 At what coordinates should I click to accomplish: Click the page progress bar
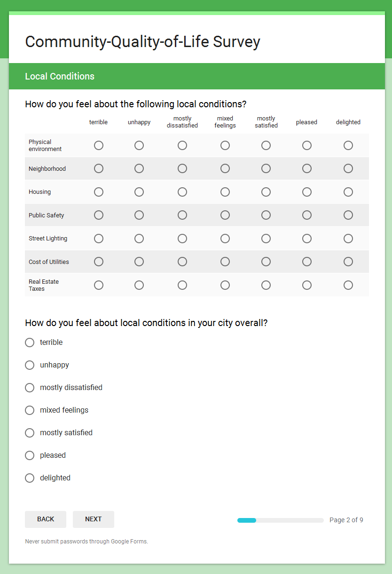pyautogui.click(x=280, y=520)
